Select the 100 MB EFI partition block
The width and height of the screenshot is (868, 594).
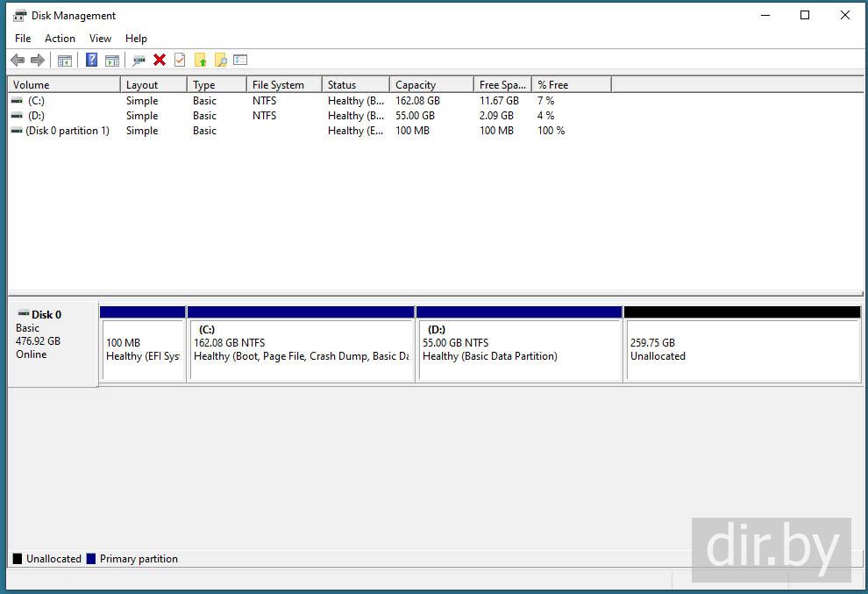click(142, 349)
